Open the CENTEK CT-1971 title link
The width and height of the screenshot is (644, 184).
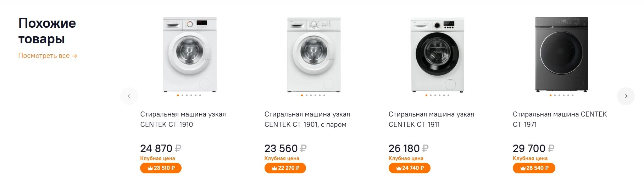tap(560, 119)
